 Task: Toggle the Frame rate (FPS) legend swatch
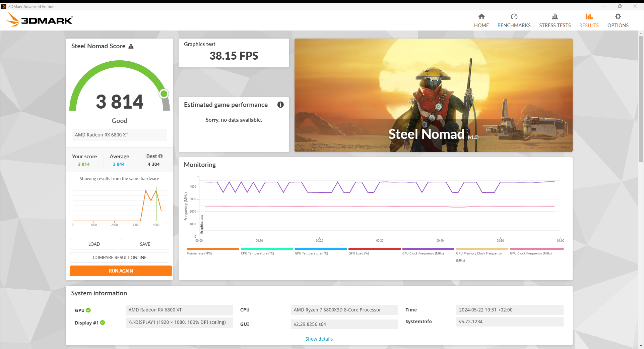tap(213, 249)
